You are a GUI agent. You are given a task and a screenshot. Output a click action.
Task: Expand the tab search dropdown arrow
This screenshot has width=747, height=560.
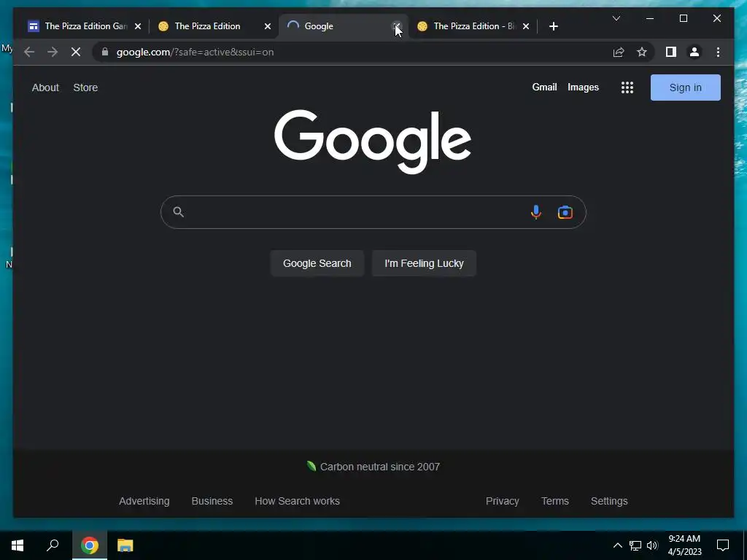[x=616, y=18]
